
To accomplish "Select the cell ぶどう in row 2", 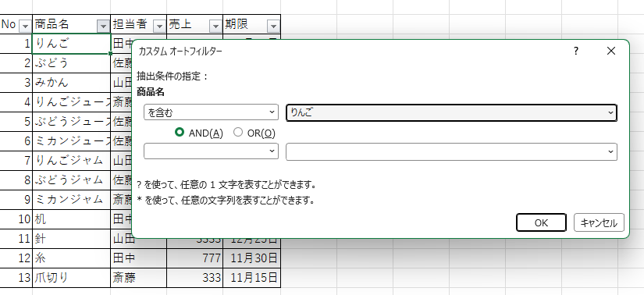I will click(x=71, y=63).
